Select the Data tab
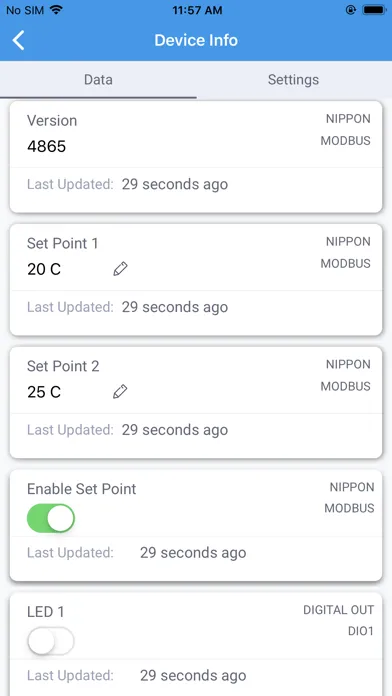Image resolution: width=392 pixels, height=696 pixels. [98, 80]
